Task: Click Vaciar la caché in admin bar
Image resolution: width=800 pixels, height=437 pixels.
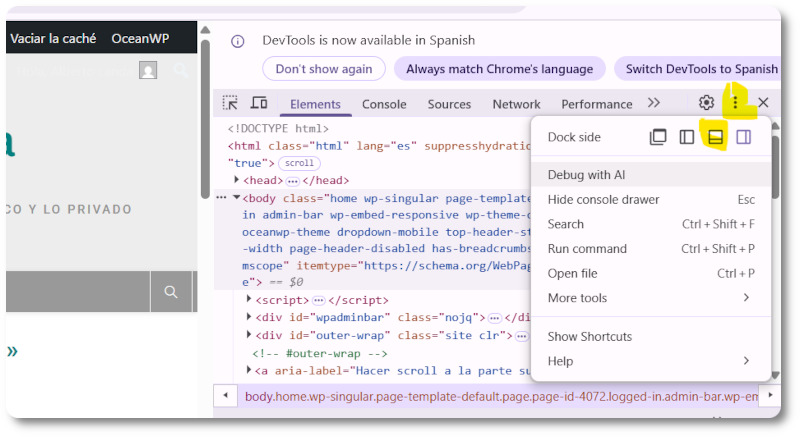Action: tap(53, 38)
